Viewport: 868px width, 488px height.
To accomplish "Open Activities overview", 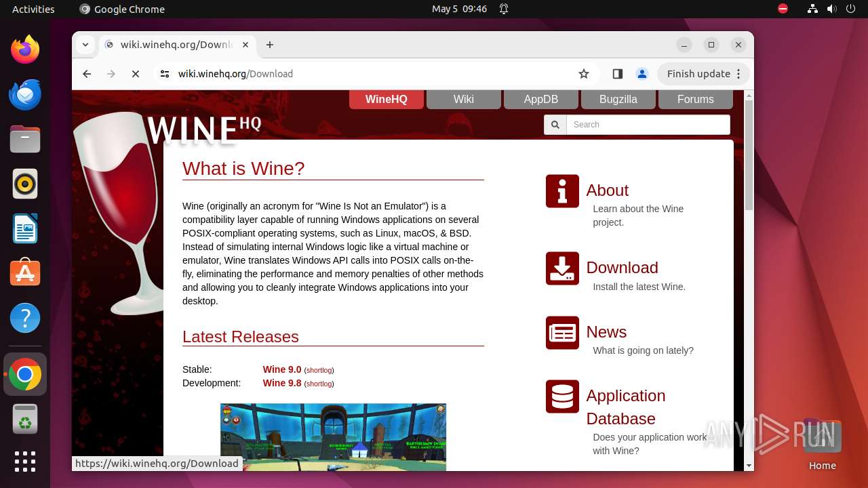I will [x=33, y=9].
